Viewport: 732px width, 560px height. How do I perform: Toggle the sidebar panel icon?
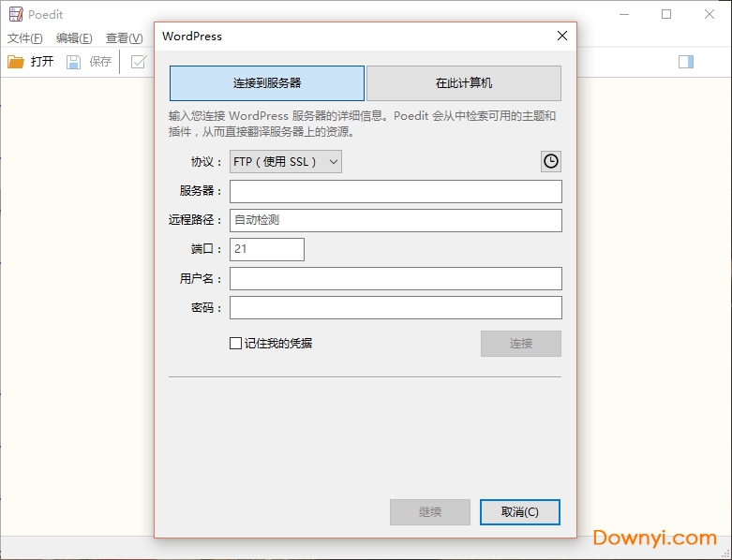[x=686, y=62]
